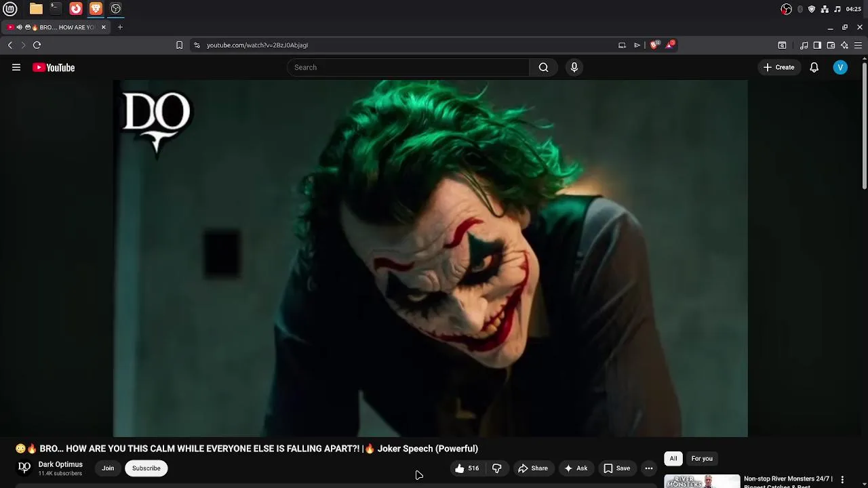This screenshot has height=488, width=868.
Task: Close the YouTube browser tab
Action: pos(104,27)
